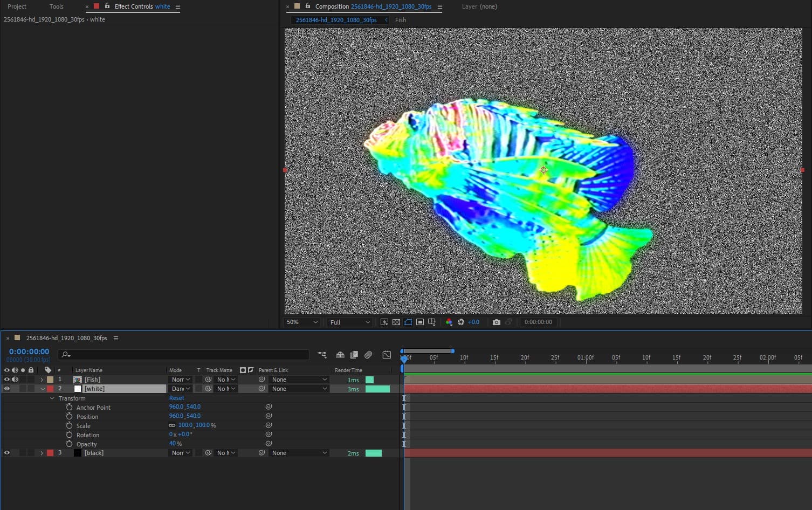Viewport: 812px width, 510px height.
Task: Open the Graph Editor icon
Action: tap(387, 355)
